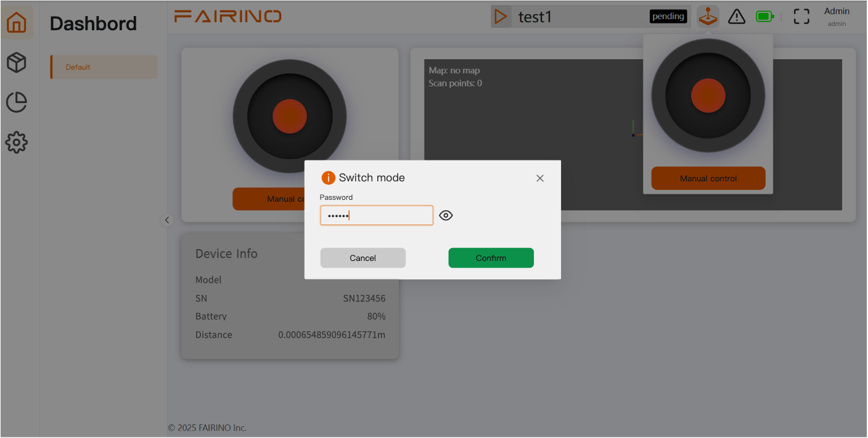Select the Default dashboard item

[104, 67]
